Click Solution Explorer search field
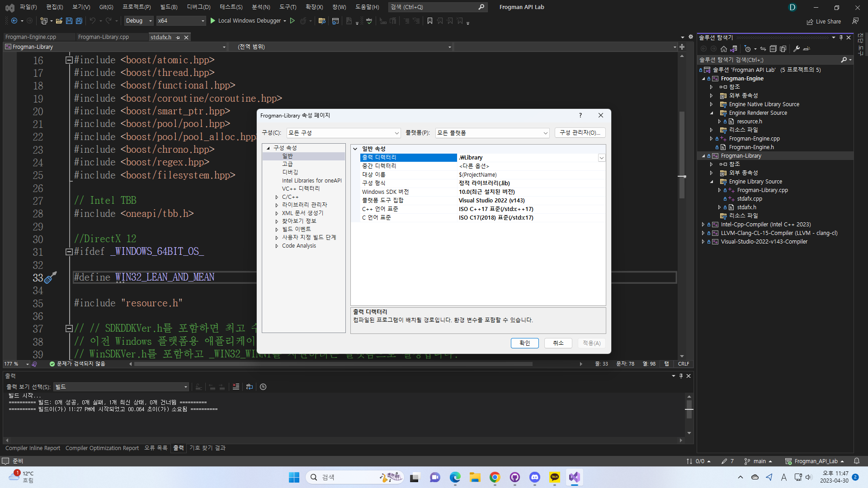 [x=769, y=60]
